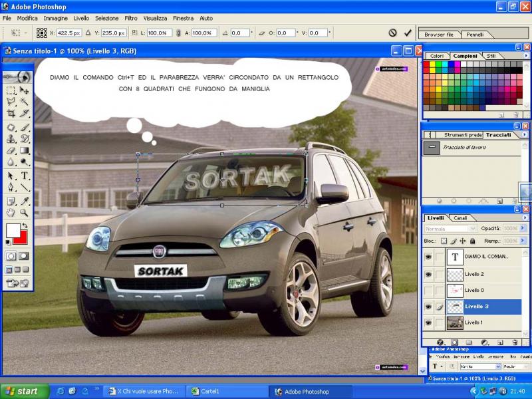Cancel the transform with the circle-slash button
The height and width of the screenshot is (399, 532).
[392, 33]
